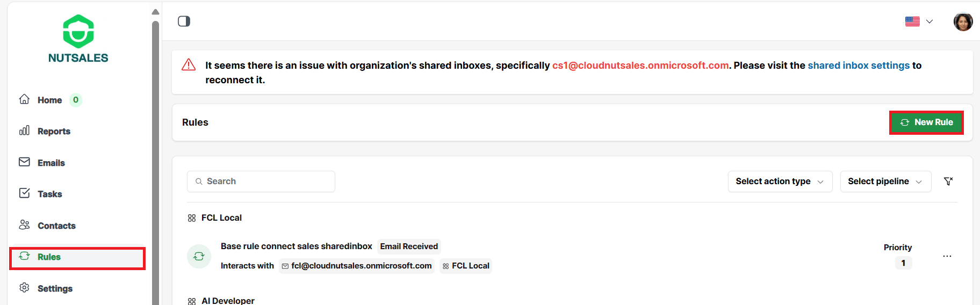Toggle the sidebar collapse icon
This screenshot has height=305, width=980.
184,21
